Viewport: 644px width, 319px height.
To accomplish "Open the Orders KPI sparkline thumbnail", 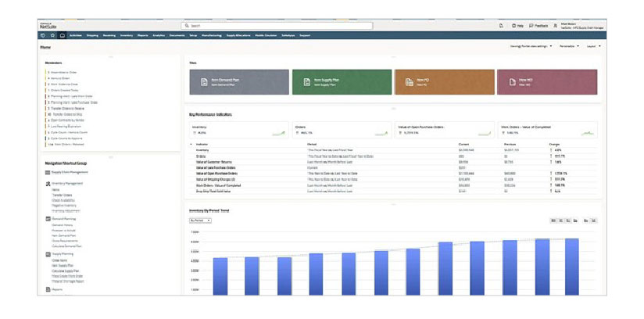I will (x=381, y=133).
